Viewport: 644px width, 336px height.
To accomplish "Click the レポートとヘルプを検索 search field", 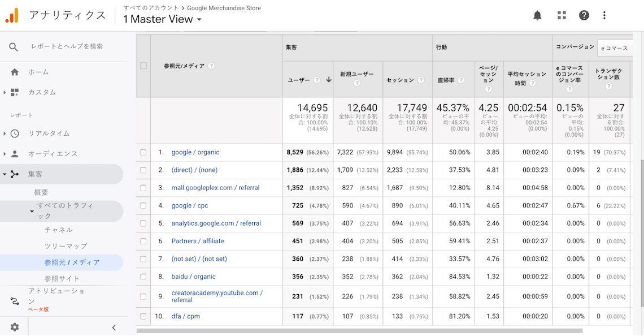I will pyautogui.click(x=67, y=46).
